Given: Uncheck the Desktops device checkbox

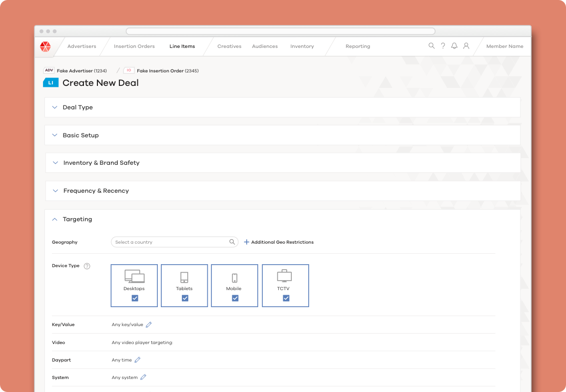Looking at the screenshot, I should coord(135,298).
